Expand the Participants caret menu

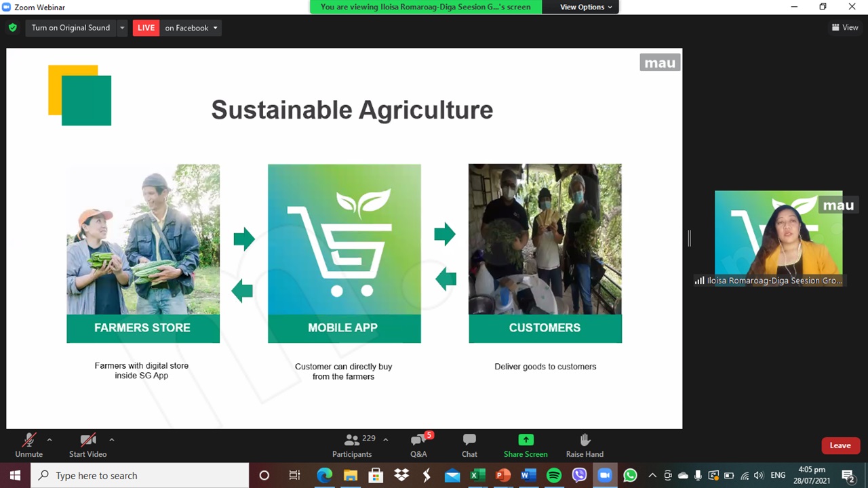coord(385,439)
